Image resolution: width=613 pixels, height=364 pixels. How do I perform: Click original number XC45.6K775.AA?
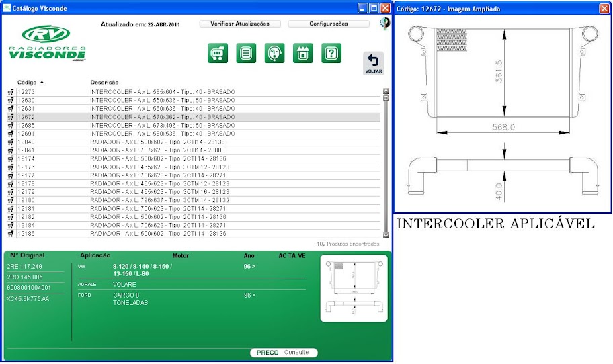pyautogui.click(x=28, y=299)
